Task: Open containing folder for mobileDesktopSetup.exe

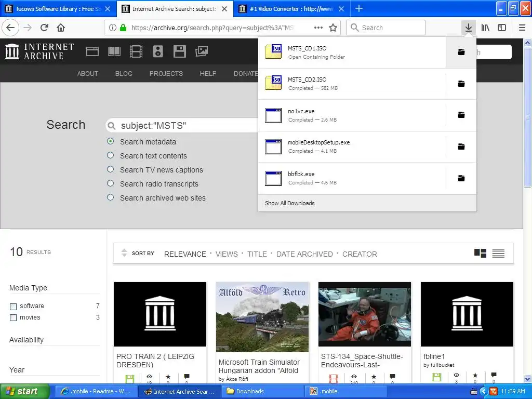Action: [x=461, y=147]
